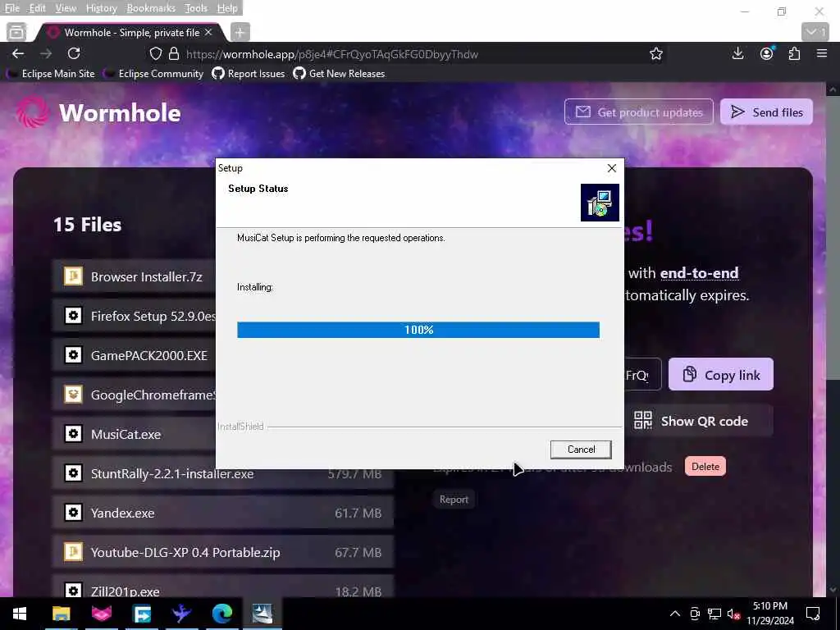
Task: Select Browser Installer.7z file
Action: tap(134, 277)
